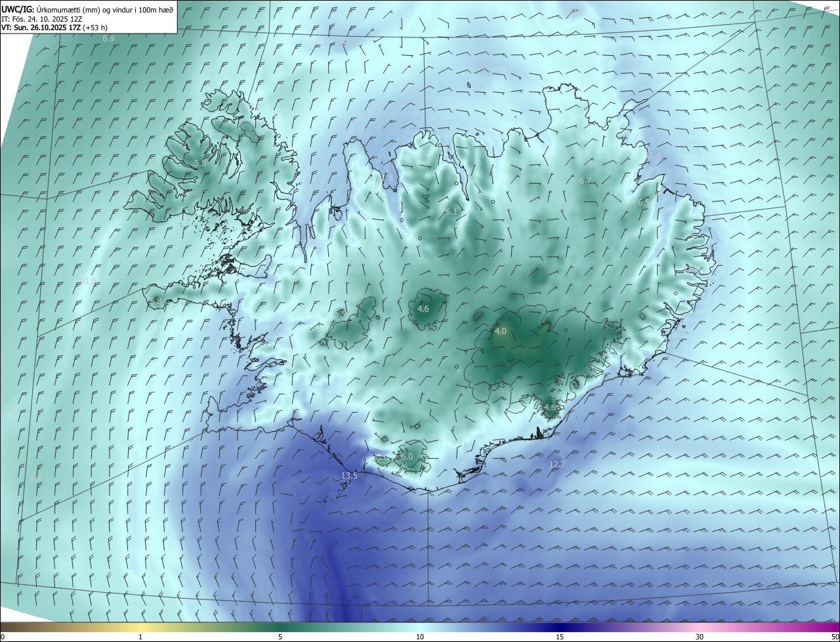The width and height of the screenshot is (840, 642).
Task: Click the "6.9" value label on the map
Action: (108, 39)
